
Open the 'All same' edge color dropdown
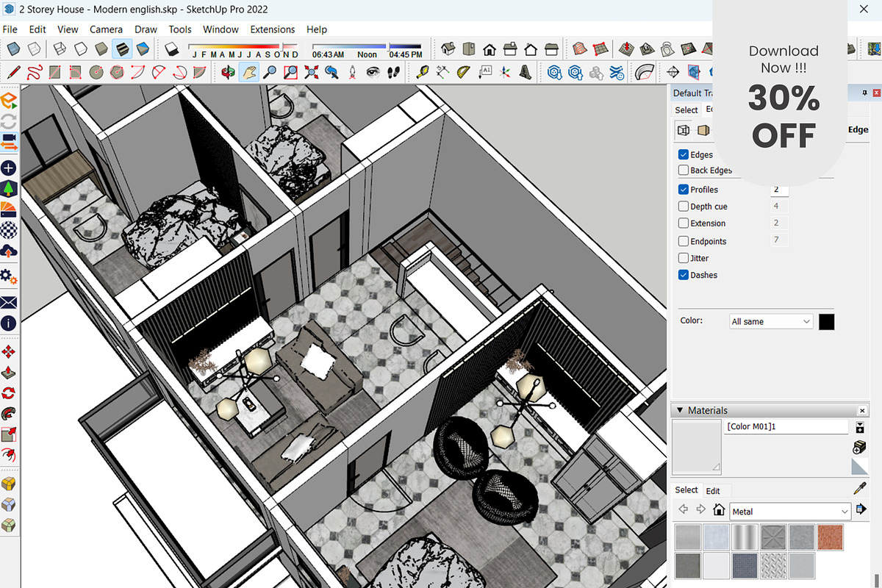[770, 321]
